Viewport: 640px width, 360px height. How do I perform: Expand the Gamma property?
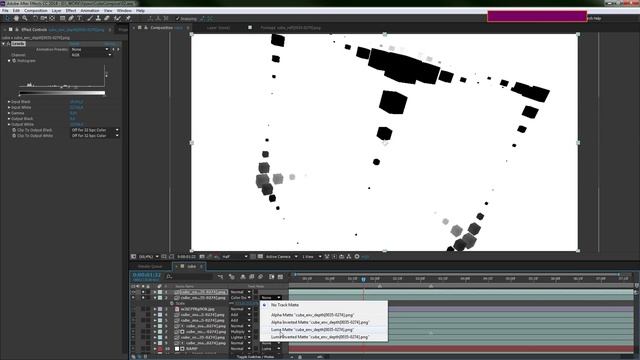pyautogui.click(x=9, y=113)
